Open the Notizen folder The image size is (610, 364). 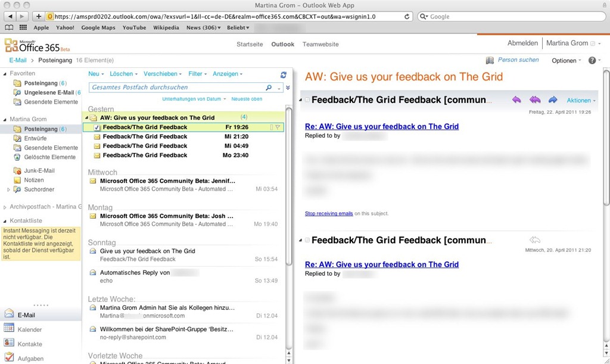point(34,180)
